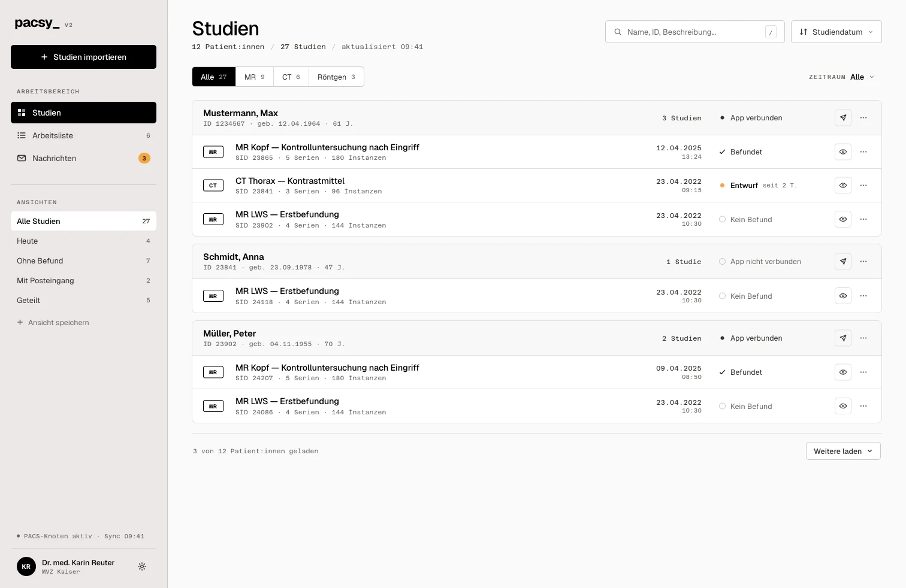This screenshot has width=906, height=588.
Task: Open settings gear next to Dr. Karin Reuter
Action: click(142, 566)
